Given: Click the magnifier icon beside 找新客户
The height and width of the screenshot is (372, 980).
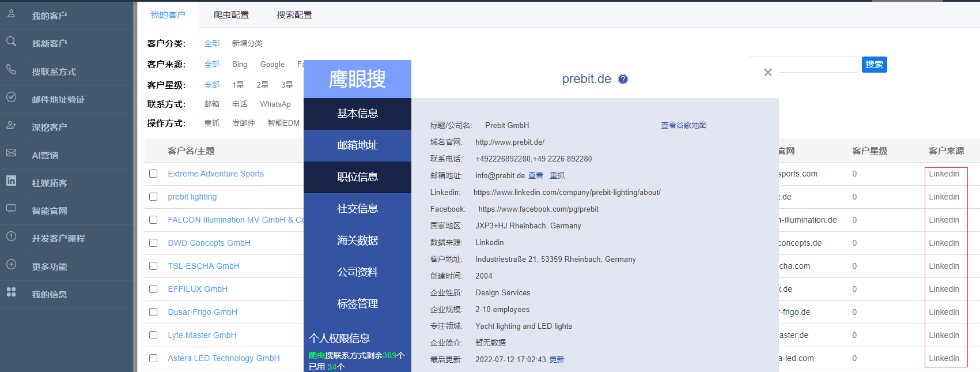Looking at the screenshot, I should [x=11, y=42].
